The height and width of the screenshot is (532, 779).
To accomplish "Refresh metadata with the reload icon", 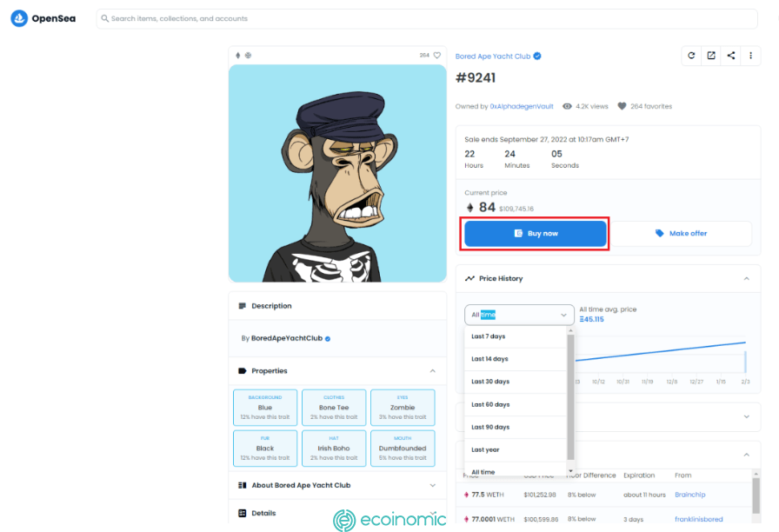I will [691, 56].
